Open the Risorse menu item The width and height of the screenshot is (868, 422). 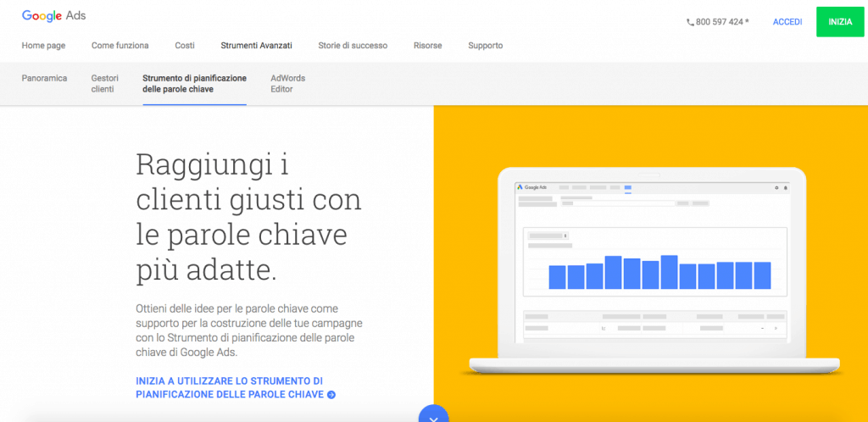pyautogui.click(x=427, y=46)
